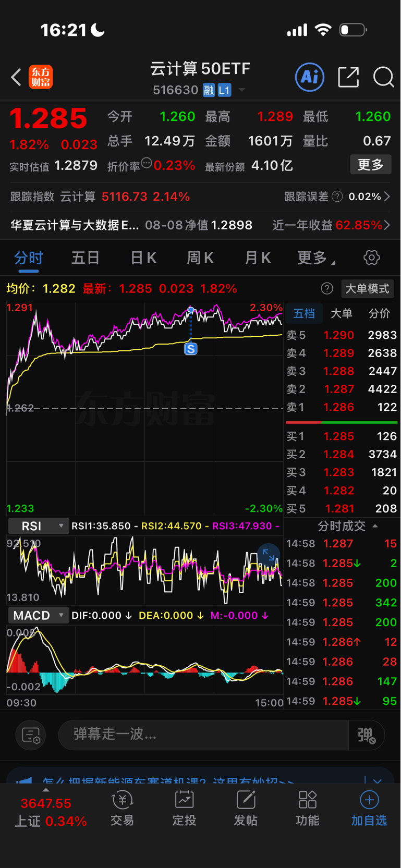Tap the 卖3 1.288 order row
Screen dimensions: 401x868
click(x=342, y=371)
